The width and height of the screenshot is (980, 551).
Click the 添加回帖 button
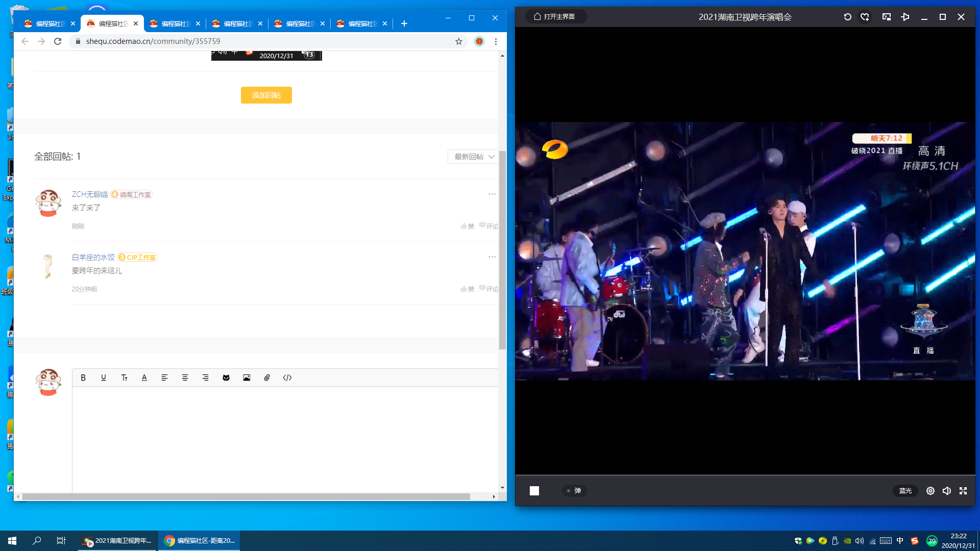266,95
